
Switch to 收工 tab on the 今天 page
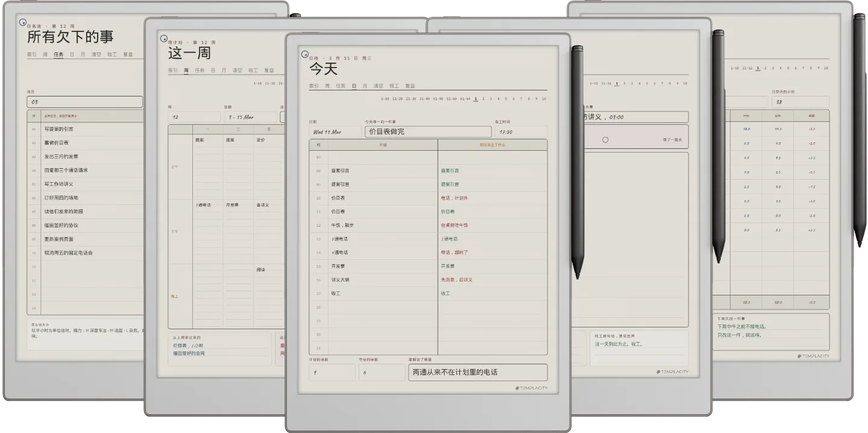click(x=394, y=86)
